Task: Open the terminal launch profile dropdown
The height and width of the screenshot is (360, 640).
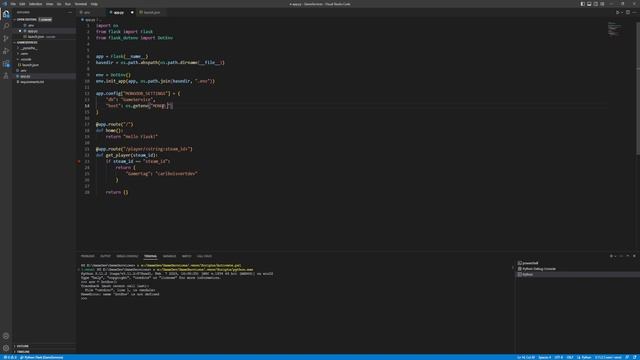Action: pos(615,256)
